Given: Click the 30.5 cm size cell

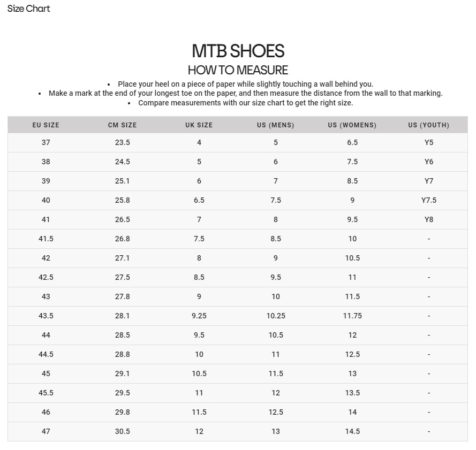Looking at the screenshot, I should [x=122, y=431].
